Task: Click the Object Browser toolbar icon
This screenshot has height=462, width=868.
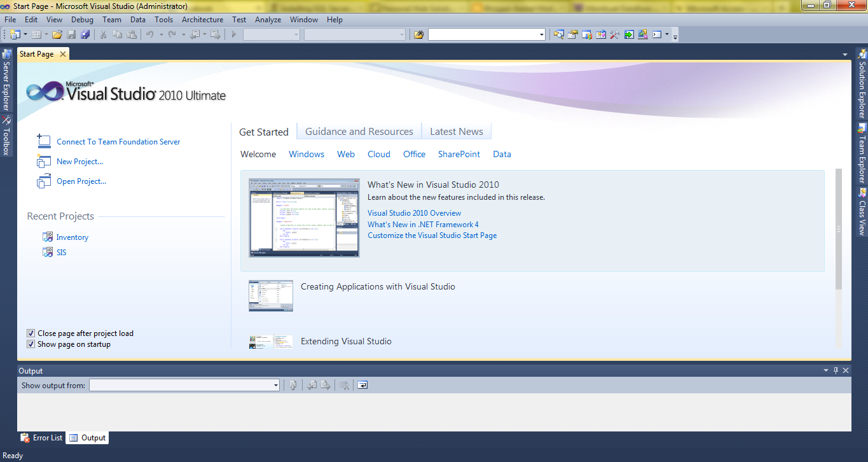Action: pyautogui.click(x=587, y=34)
